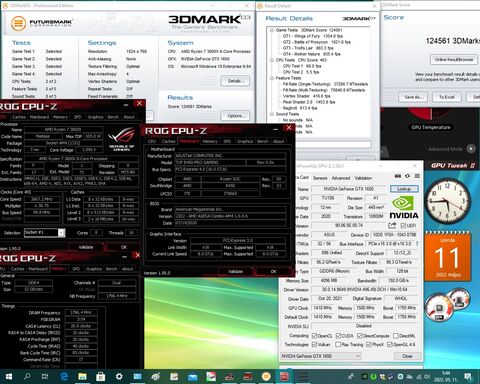Image resolution: width=480 pixels, height=384 pixels.
Task: Toggle the UEFI checkbox in GPU-Z
Action: (x=403, y=226)
